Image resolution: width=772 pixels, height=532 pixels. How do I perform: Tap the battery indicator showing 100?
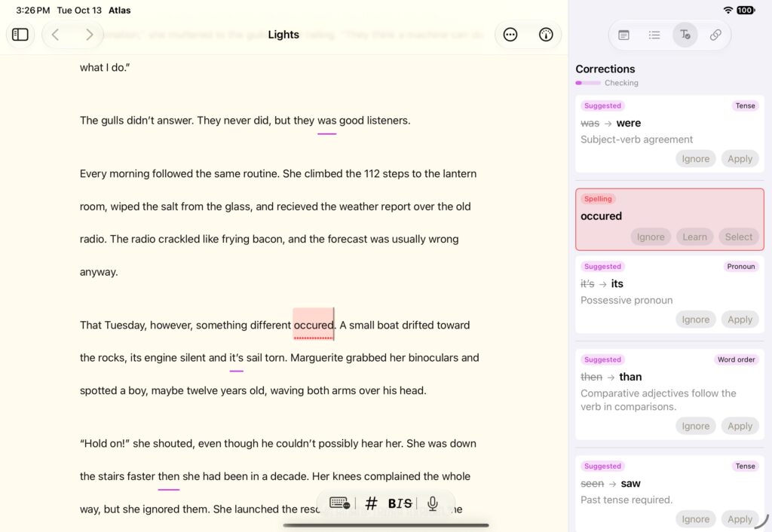click(746, 11)
